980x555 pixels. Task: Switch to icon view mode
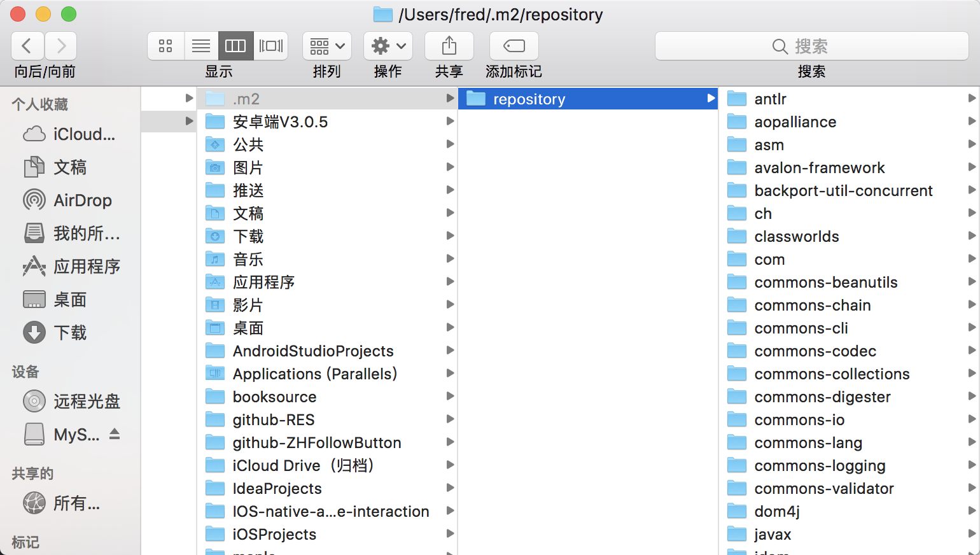pyautogui.click(x=166, y=46)
